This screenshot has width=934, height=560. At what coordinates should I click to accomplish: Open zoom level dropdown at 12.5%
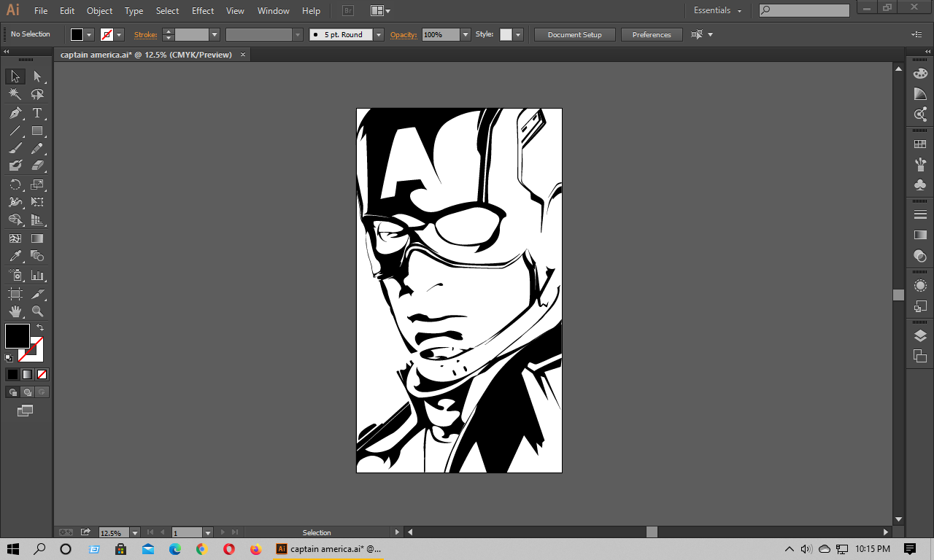point(135,533)
